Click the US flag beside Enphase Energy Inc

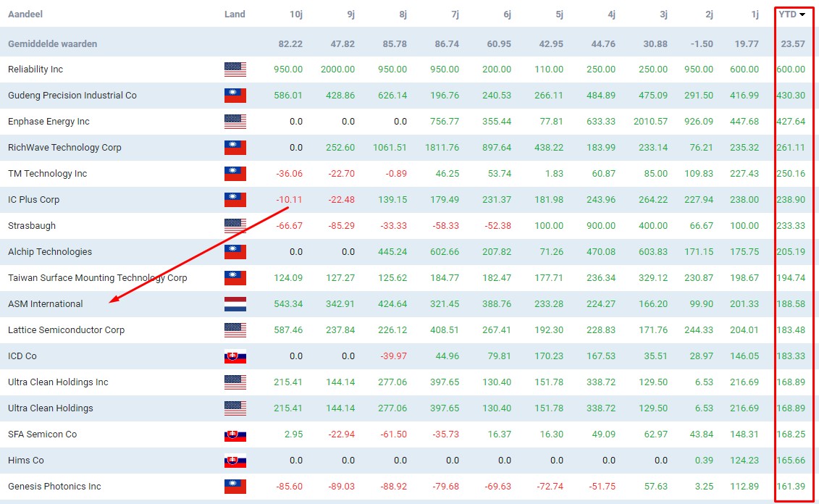tap(235, 122)
